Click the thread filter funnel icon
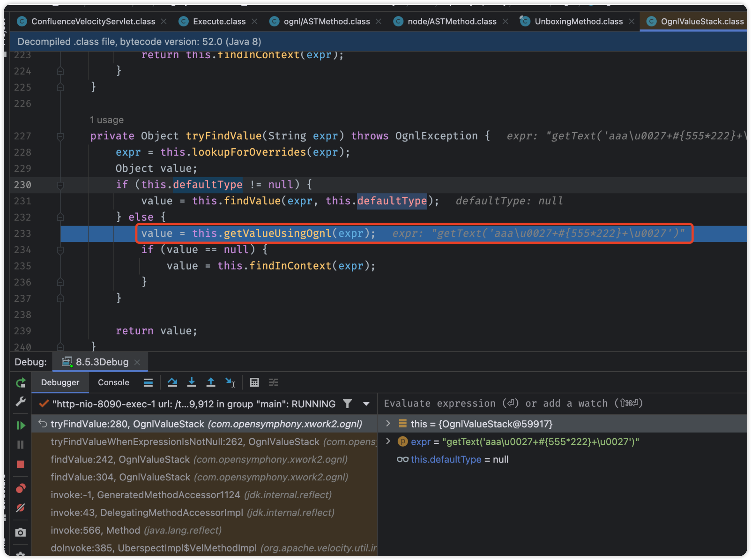The height and width of the screenshot is (560, 751). (348, 404)
